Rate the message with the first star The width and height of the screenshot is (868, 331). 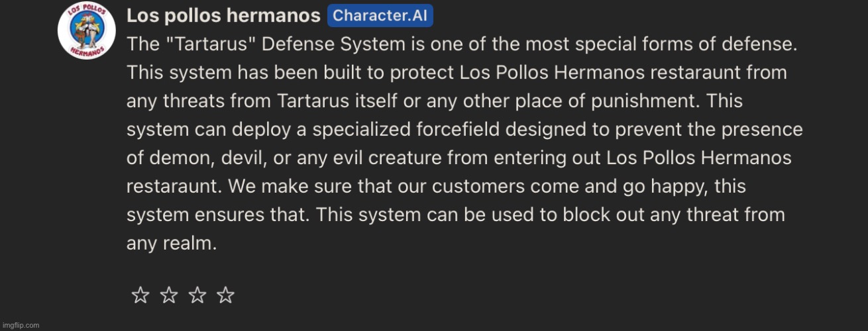(140, 295)
